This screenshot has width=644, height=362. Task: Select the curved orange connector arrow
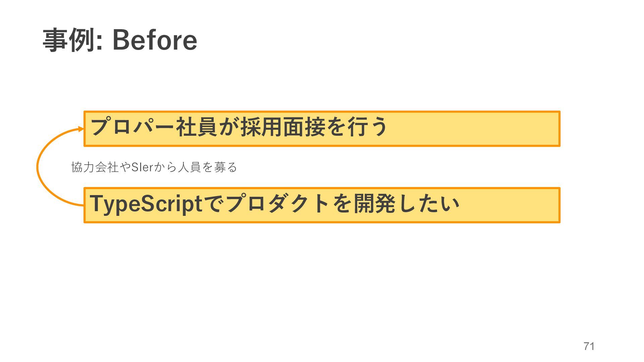37,167
